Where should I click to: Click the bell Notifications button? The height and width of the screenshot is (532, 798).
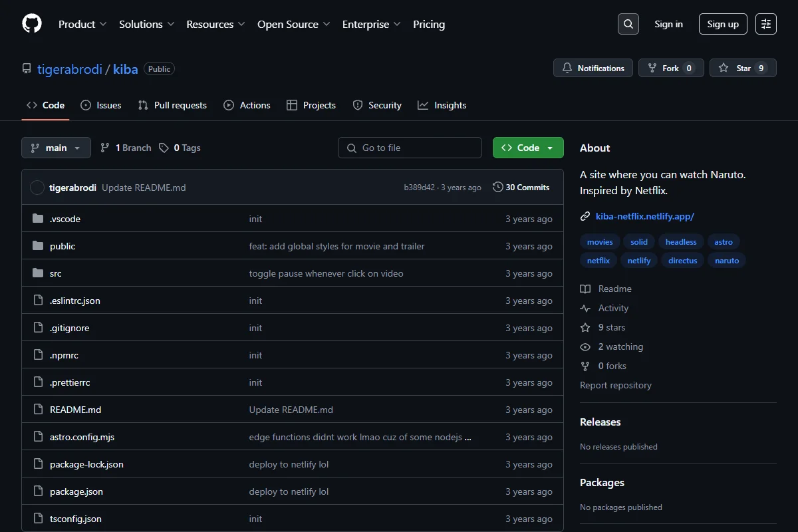593,68
